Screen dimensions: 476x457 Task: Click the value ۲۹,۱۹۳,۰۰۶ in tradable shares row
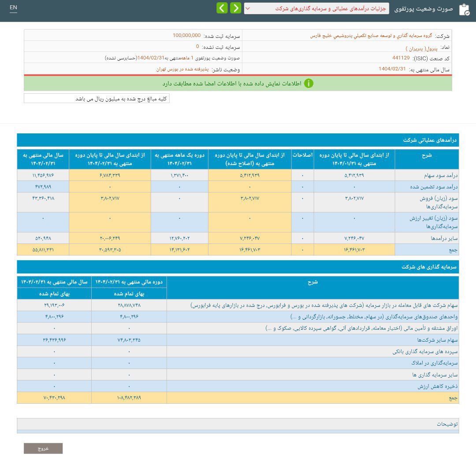click(x=54, y=305)
